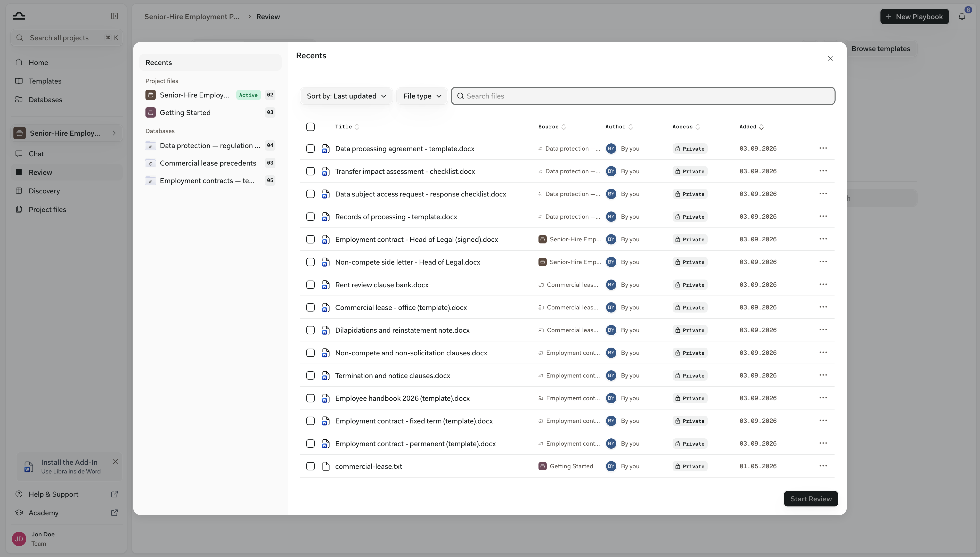The image size is (980, 557).
Task: Collapse the sidebar panel icon
Action: pos(114,16)
